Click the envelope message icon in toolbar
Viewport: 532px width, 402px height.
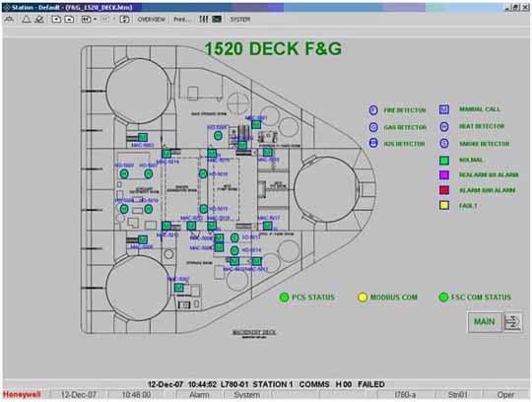pos(217,20)
